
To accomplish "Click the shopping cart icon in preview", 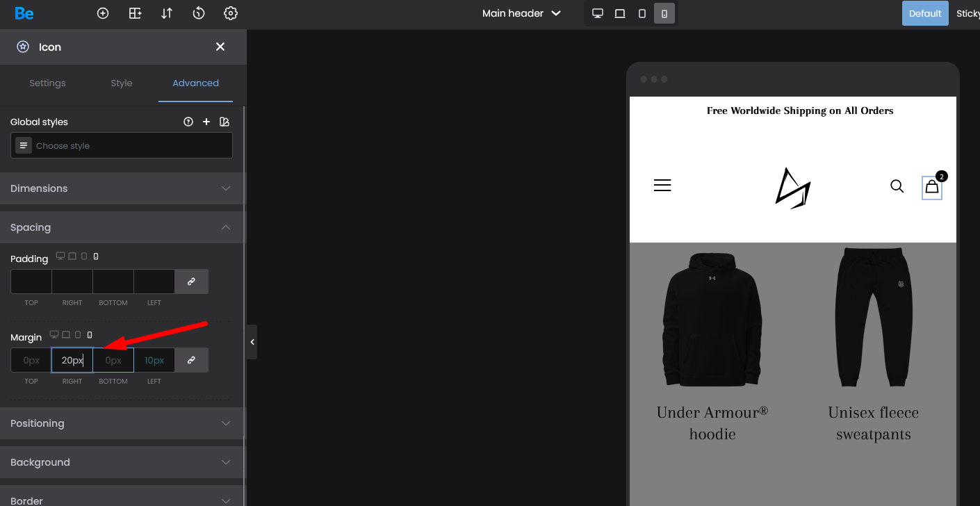I will click(x=932, y=187).
